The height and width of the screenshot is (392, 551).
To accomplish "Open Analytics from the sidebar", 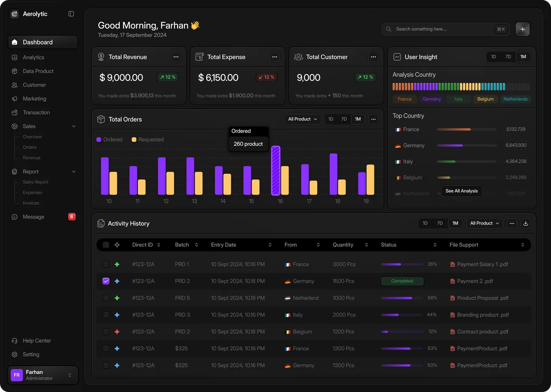I will pyautogui.click(x=33, y=57).
